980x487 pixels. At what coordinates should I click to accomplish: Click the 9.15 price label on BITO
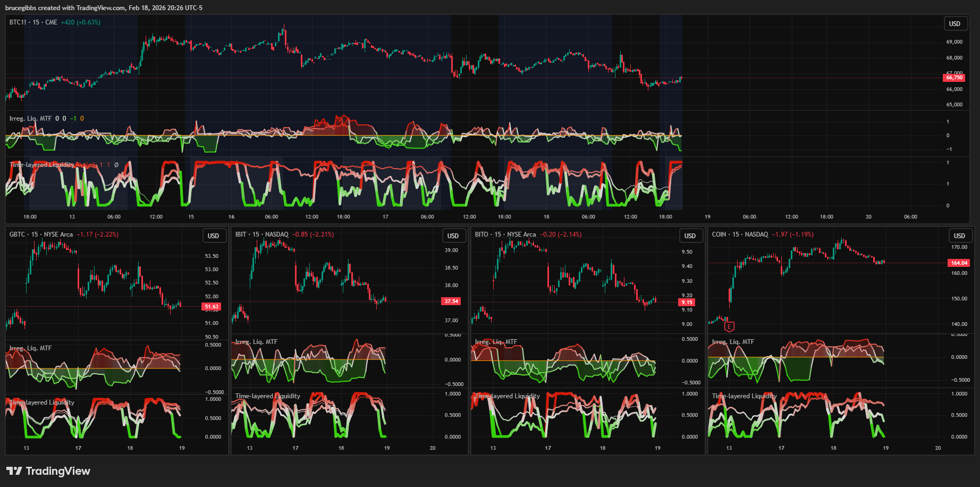[687, 303]
